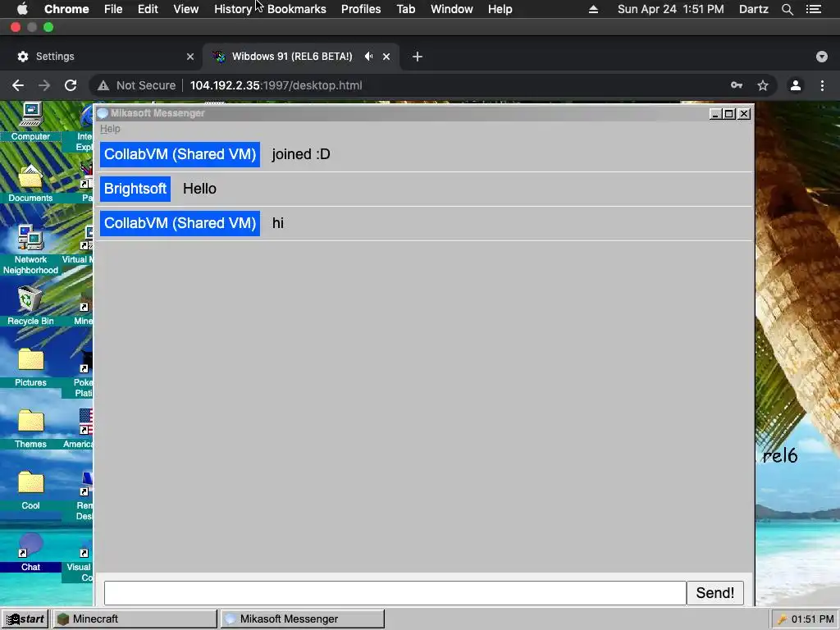
Task: Click the CollabVM badge beside 'hi'
Action: click(x=180, y=223)
